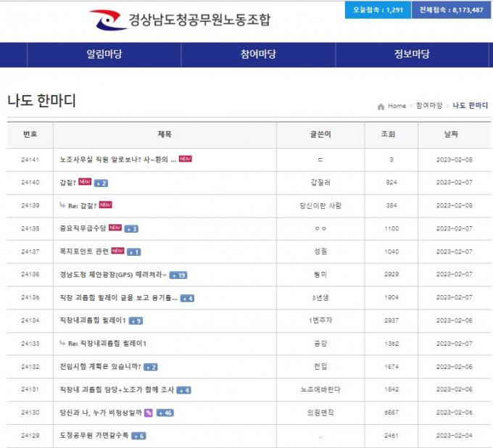Open post '복지포인트 관련'
Viewport: 493px width, 448px height.
84,252
